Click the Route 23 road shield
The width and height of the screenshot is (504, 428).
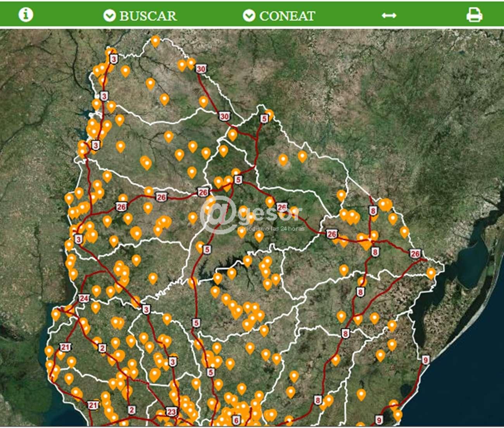(x=171, y=411)
